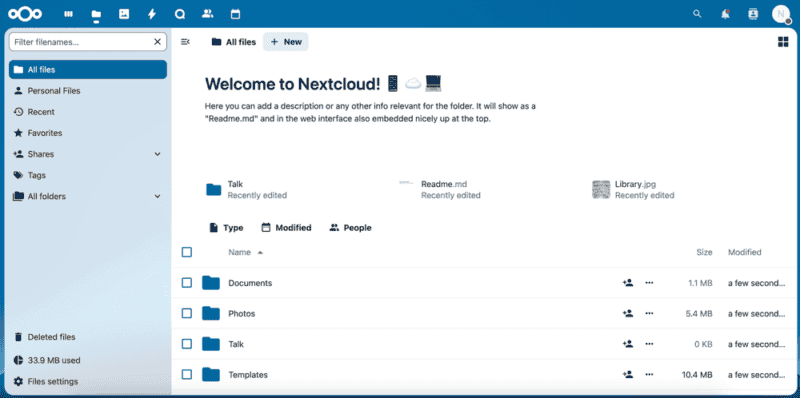Click the Talk row 0 KB size
The width and height of the screenshot is (800, 398).
[703, 344]
